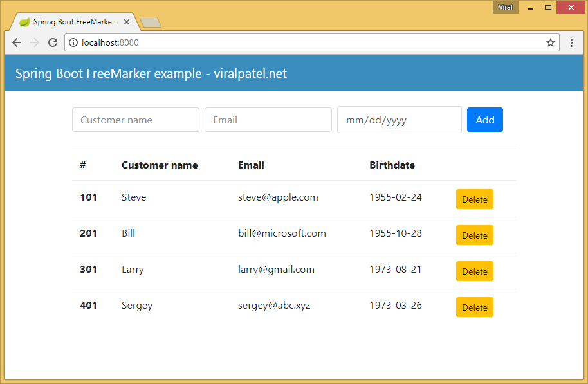Close the Spring Boot FreeMarker tab

click(x=127, y=22)
